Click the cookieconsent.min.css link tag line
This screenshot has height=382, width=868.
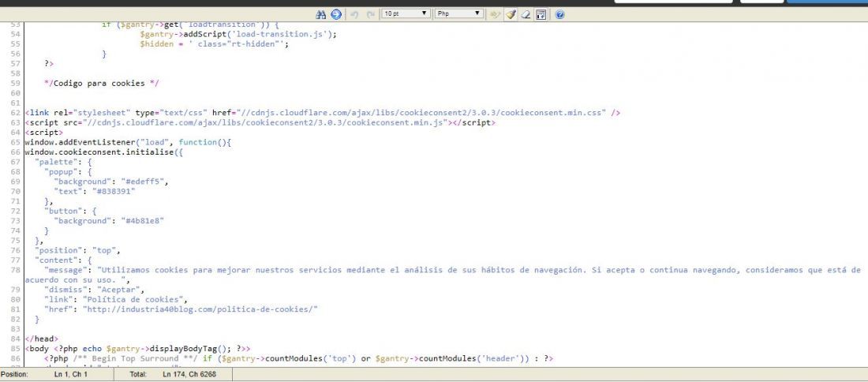(323, 112)
